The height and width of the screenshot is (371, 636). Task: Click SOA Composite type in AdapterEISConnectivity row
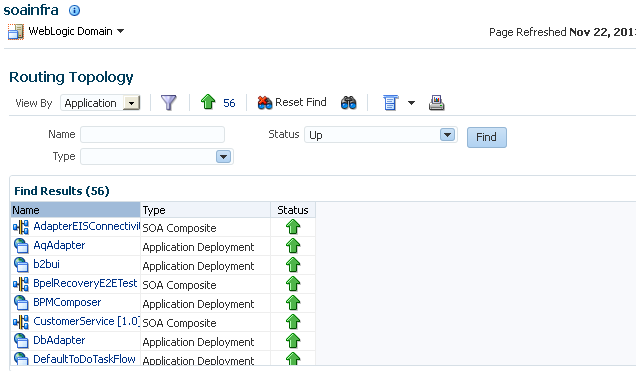(x=179, y=228)
